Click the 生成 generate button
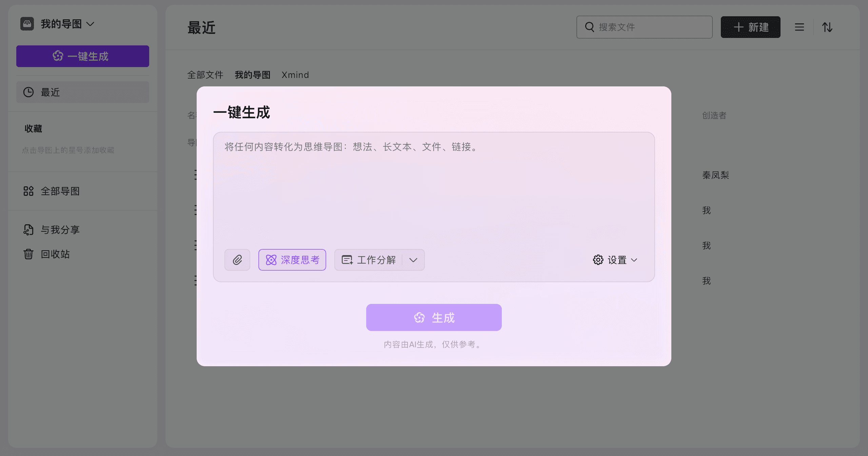The image size is (868, 456). 434,317
